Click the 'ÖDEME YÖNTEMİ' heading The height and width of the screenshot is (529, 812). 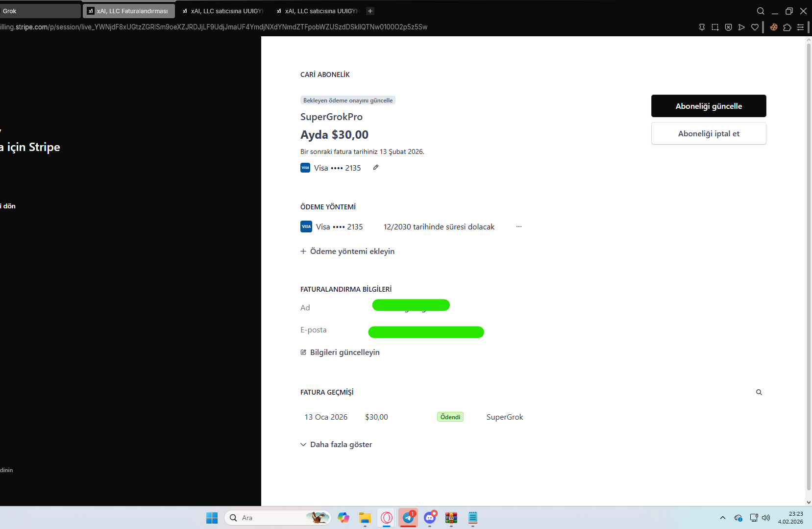pos(328,207)
